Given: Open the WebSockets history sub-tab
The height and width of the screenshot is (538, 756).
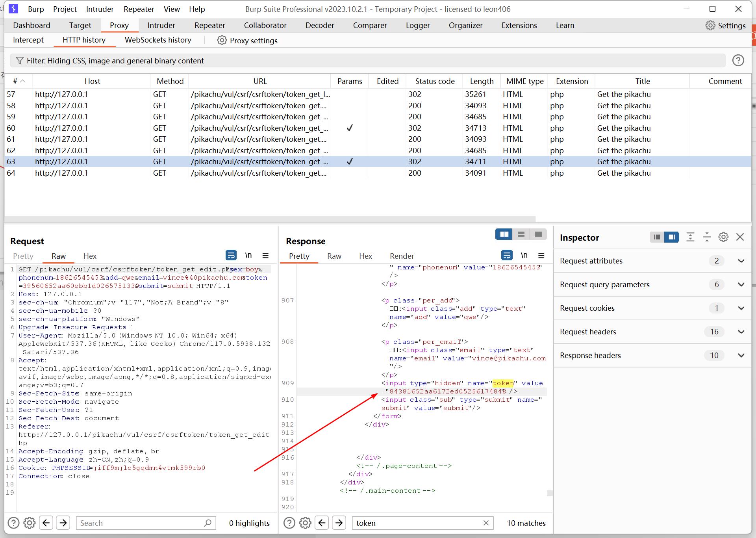Looking at the screenshot, I should 158,40.
